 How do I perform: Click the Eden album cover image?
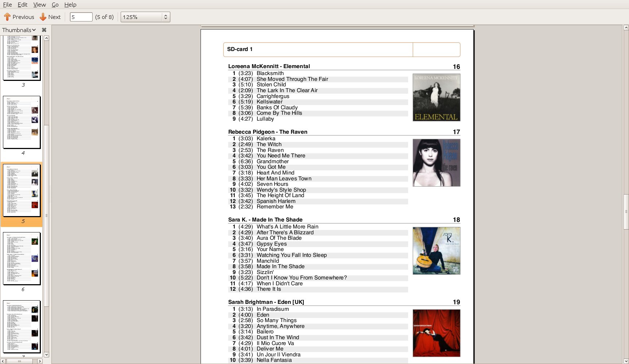pyautogui.click(x=436, y=333)
